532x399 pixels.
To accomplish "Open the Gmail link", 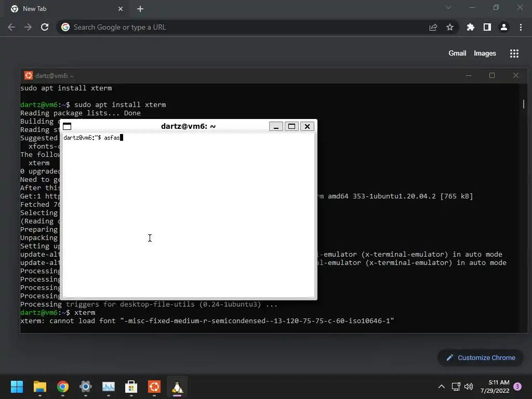I will coord(457,54).
